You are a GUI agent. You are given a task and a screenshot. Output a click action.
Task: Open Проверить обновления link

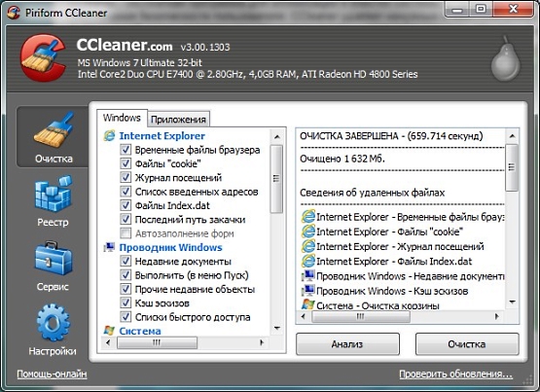tap(456, 374)
